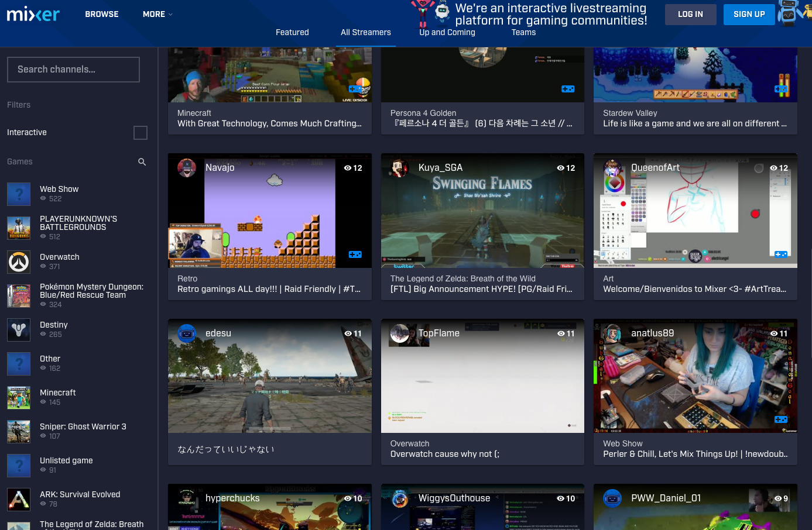Click the Mixer logo

[33, 14]
